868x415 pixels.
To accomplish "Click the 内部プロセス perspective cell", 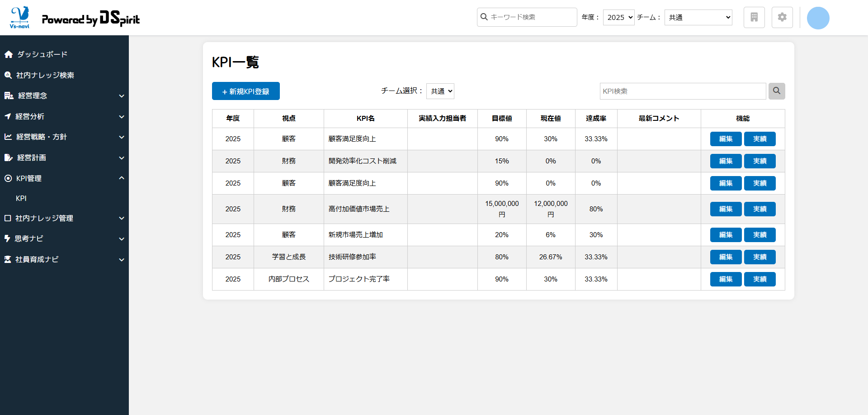I will click(289, 279).
